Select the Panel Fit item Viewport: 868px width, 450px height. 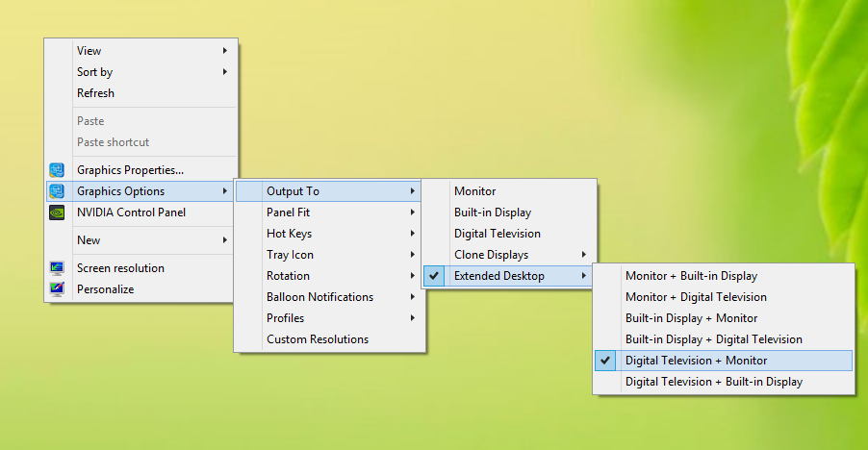click(x=329, y=212)
